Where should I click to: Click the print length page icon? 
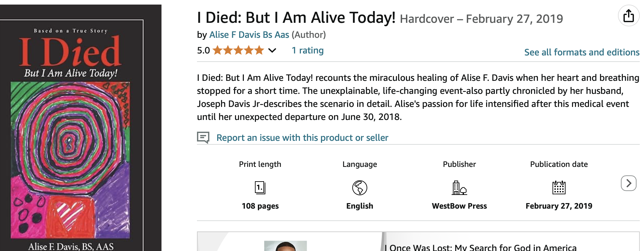(260, 188)
